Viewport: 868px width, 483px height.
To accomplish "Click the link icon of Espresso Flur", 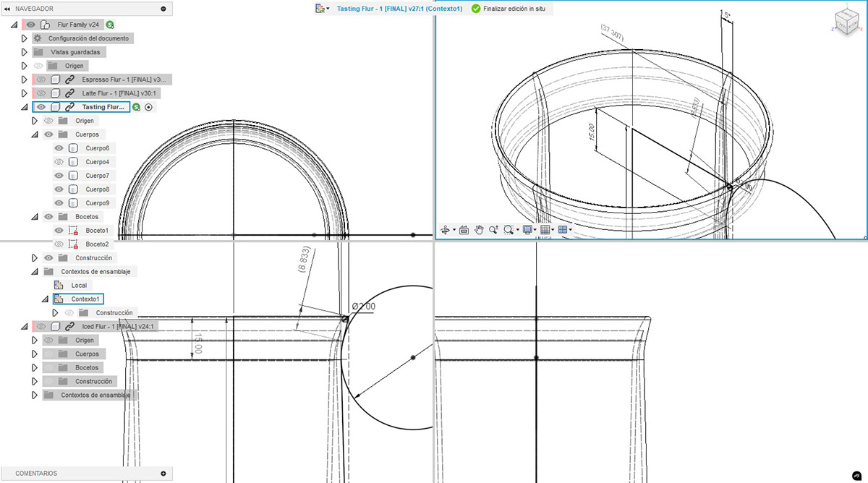I will point(70,80).
